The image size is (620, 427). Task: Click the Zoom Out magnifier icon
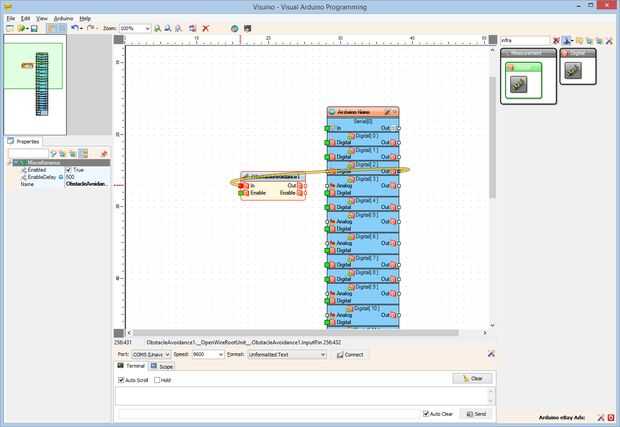click(168, 28)
